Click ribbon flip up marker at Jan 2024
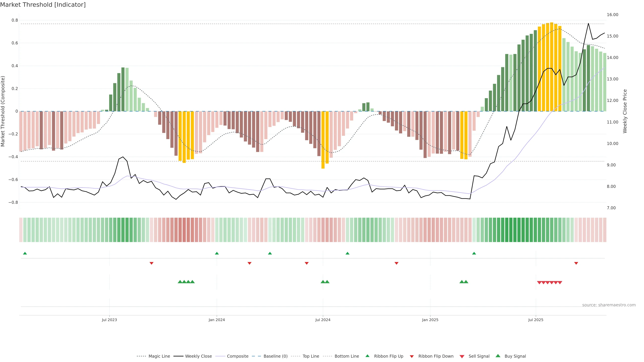Viewport: 644px width, 362px height. (217, 253)
